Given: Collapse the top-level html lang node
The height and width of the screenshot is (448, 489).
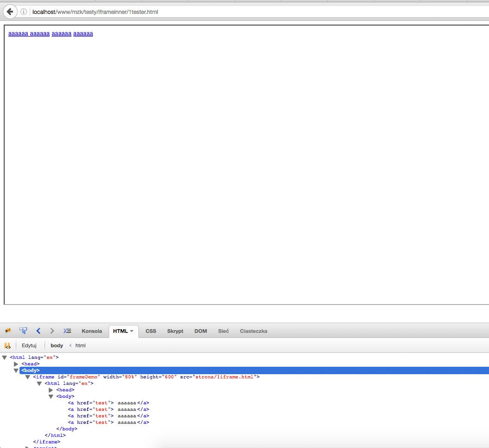Looking at the screenshot, I should tap(4, 357).
